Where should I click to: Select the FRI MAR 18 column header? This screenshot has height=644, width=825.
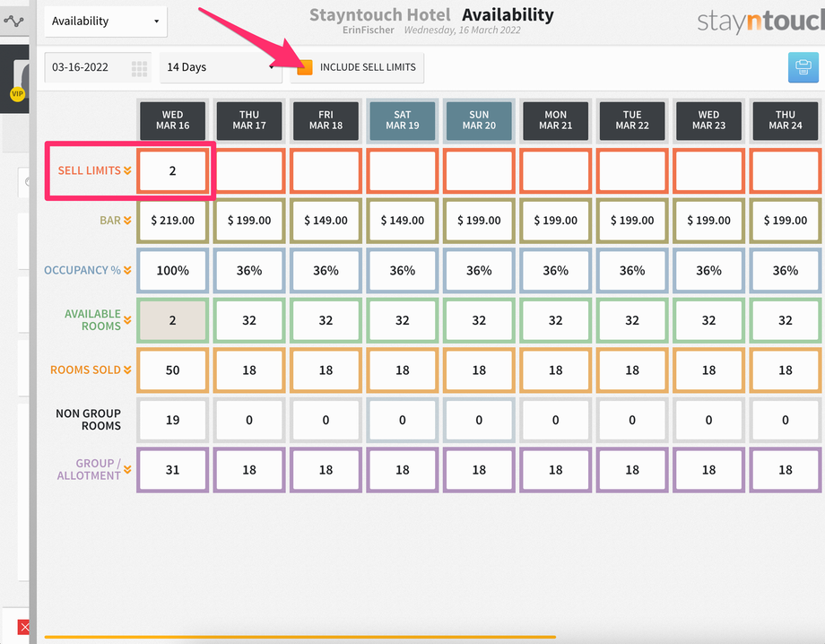point(326,120)
